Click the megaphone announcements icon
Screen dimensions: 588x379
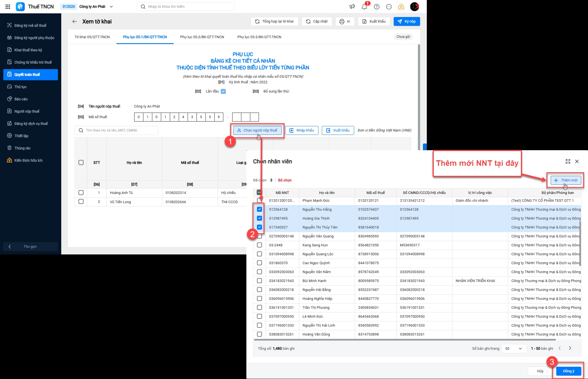(352, 7)
